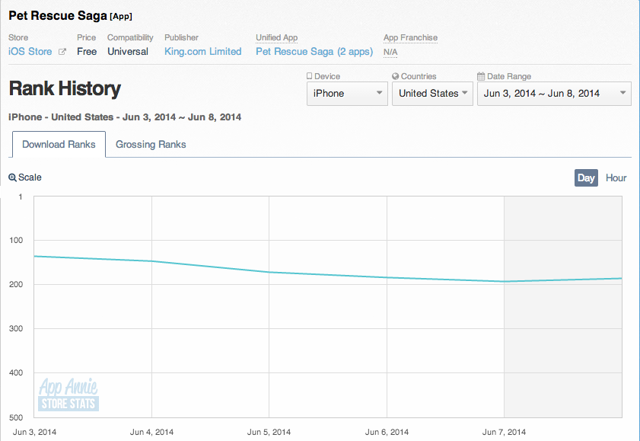640x441 pixels.
Task: Select the Download Ranks tab
Action: tap(59, 144)
